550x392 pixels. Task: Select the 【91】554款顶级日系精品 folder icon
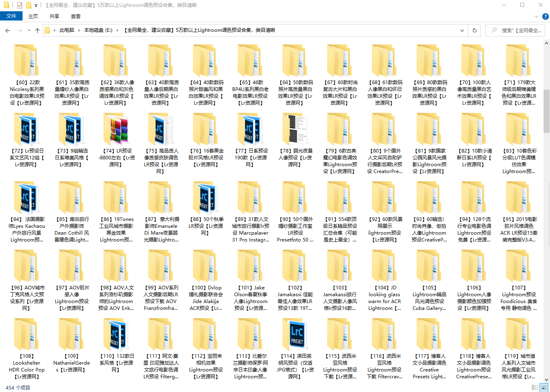coord(340,198)
